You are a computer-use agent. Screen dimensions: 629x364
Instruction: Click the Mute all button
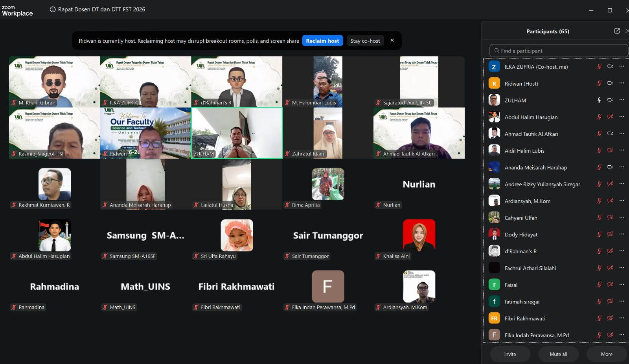[558, 354]
